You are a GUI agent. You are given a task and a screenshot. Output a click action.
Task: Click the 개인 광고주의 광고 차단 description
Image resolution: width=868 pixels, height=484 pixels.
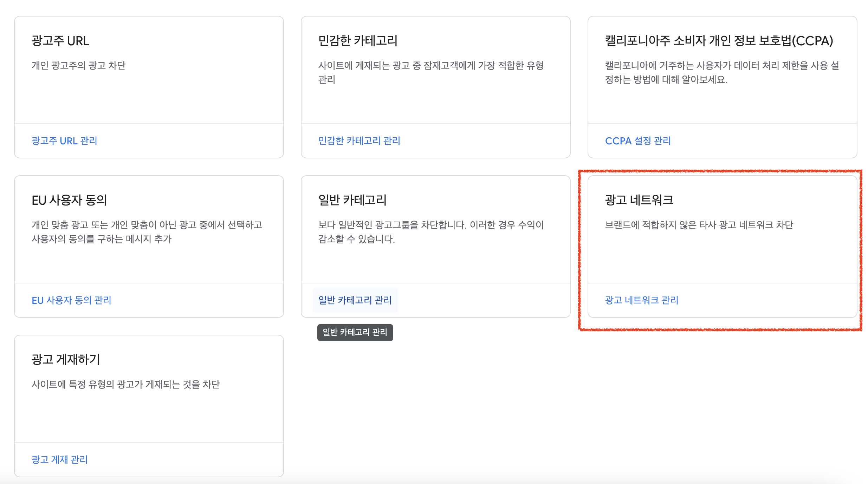tap(79, 66)
